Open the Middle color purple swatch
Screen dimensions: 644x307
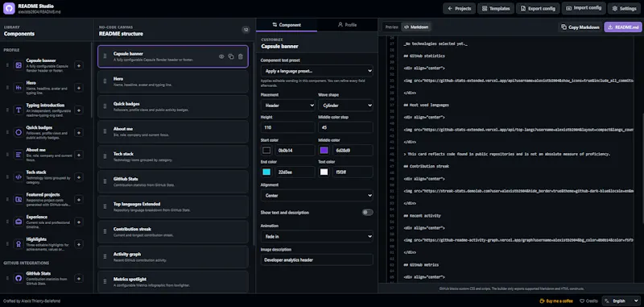[x=324, y=151]
